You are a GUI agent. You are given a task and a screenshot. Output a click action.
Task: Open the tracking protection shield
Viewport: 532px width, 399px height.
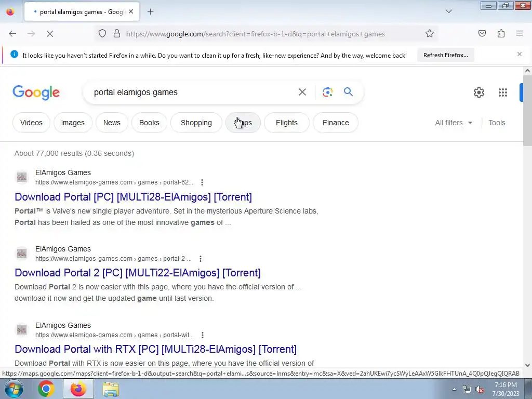102,34
